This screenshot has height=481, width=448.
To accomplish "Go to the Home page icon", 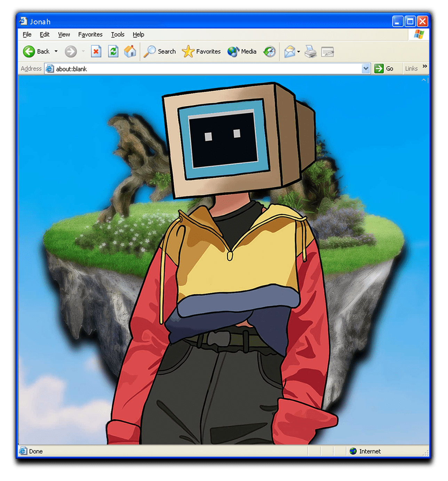I will [130, 51].
